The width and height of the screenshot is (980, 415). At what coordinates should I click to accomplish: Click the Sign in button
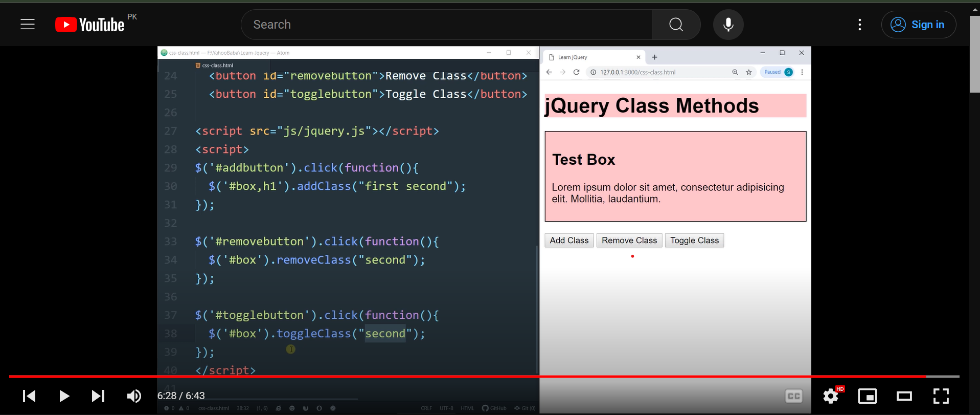[x=918, y=25]
